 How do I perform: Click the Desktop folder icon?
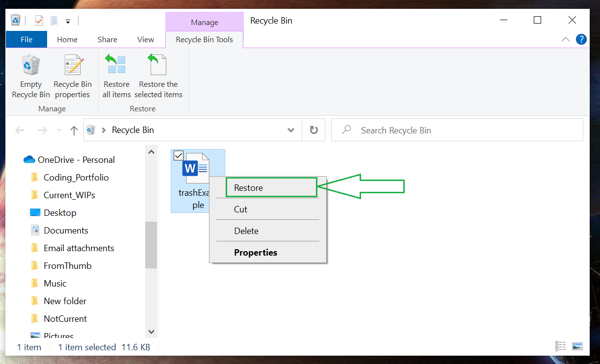coord(35,212)
